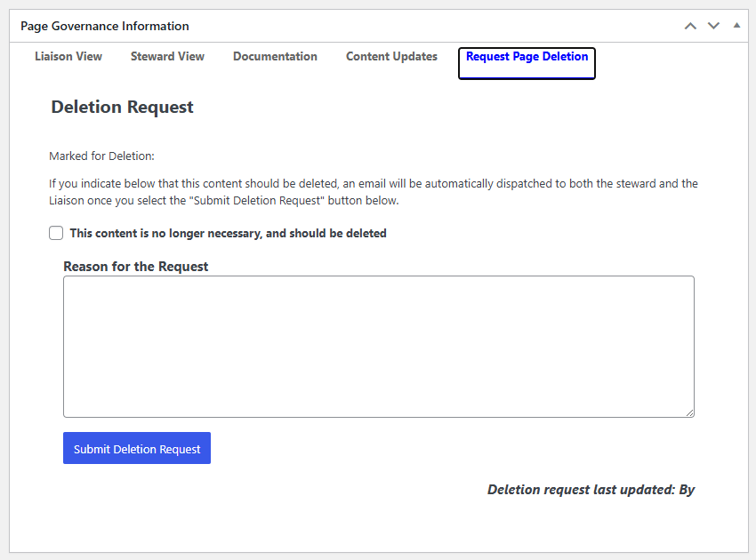Screen dimensions: 756x560
Task: Move the Page Governance panel down
Action: (713, 26)
